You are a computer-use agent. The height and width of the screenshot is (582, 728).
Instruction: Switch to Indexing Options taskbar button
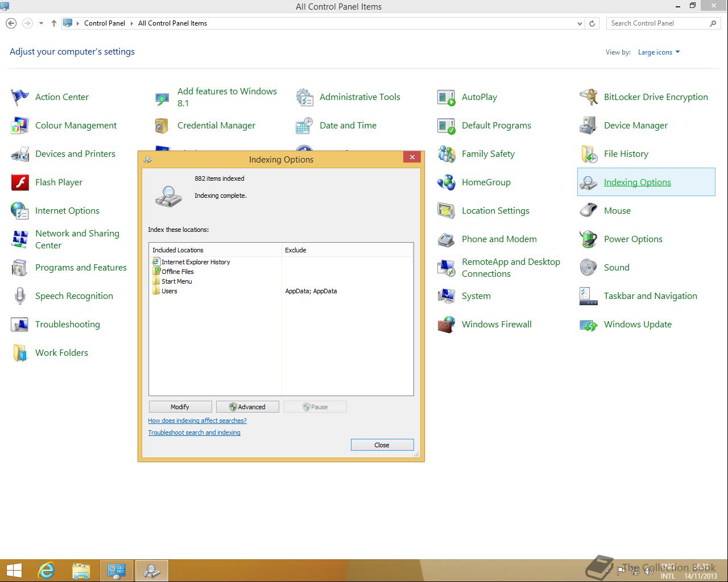[152, 571]
